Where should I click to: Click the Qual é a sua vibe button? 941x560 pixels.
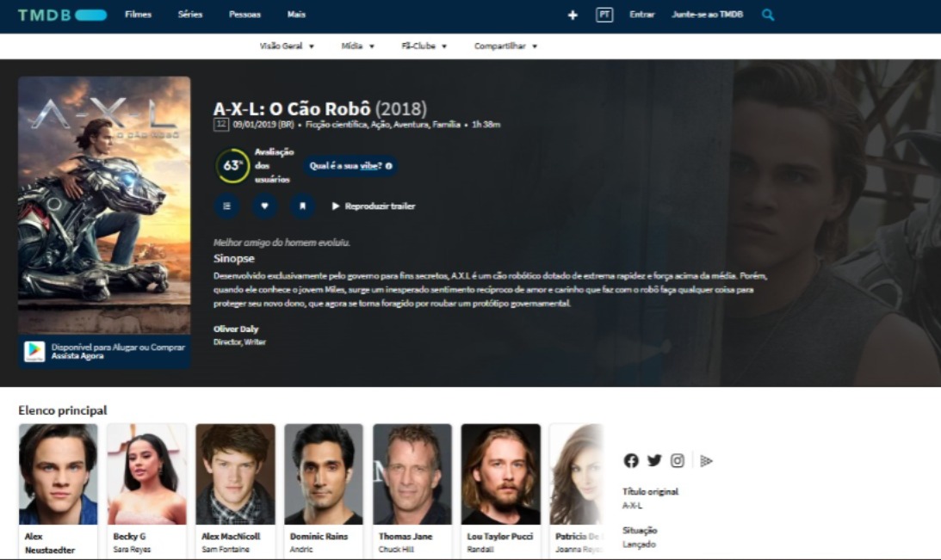coord(350,165)
